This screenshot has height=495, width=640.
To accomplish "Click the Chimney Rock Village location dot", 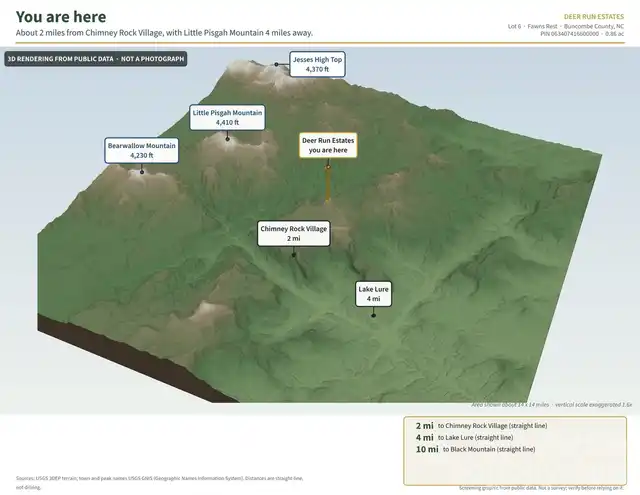I will point(293,255).
